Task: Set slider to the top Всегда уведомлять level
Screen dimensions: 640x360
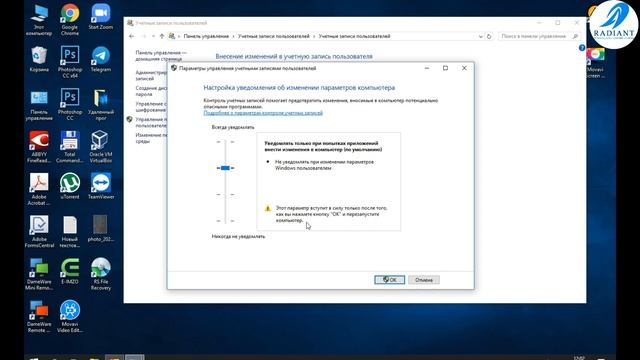Action: coord(225,142)
